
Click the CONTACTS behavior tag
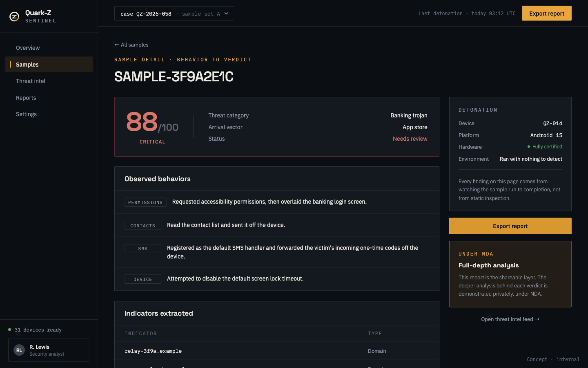pyautogui.click(x=143, y=226)
